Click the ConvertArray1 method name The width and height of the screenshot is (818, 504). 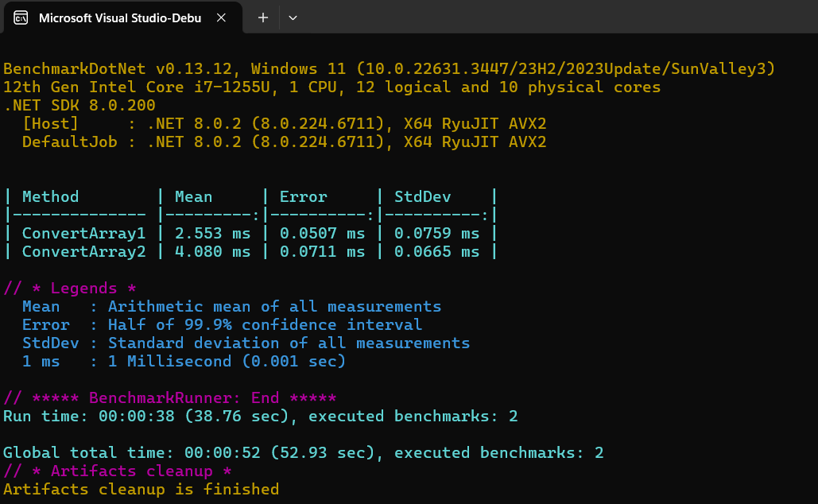point(84,233)
